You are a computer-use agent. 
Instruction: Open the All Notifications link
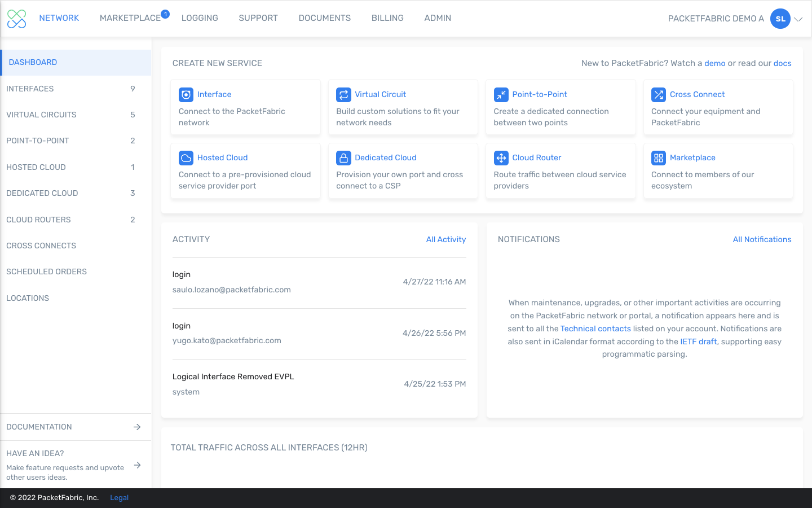(x=762, y=239)
